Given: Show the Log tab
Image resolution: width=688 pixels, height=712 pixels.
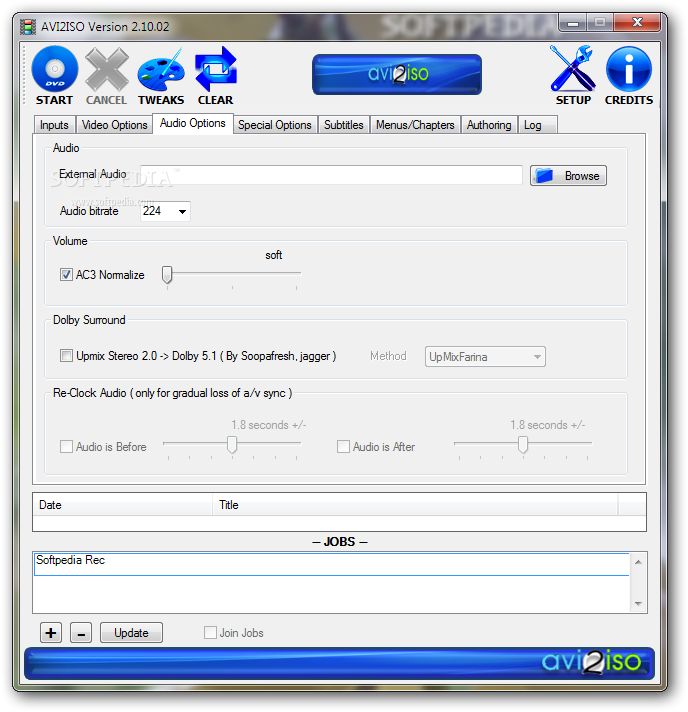Looking at the screenshot, I should (x=537, y=125).
